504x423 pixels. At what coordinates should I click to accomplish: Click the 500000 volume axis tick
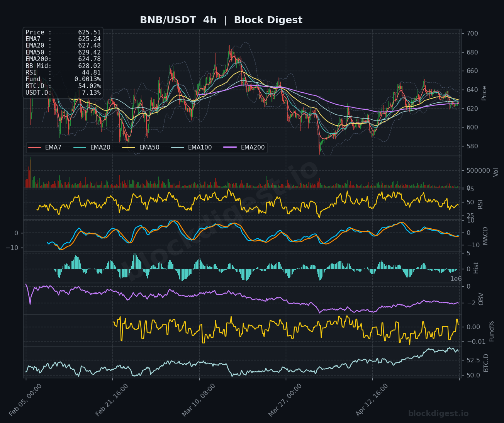pyautogui.click(x=478, y=171)
